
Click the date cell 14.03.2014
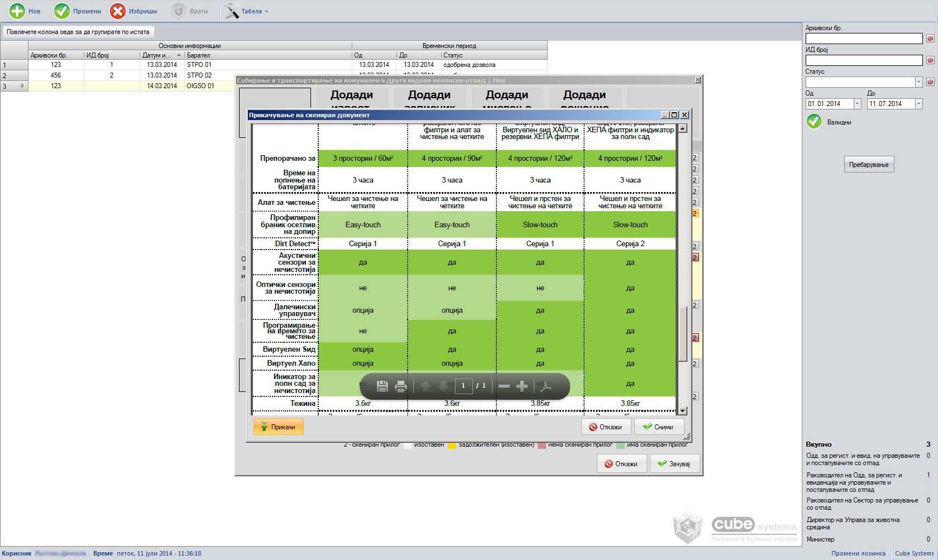click(162, 86)
